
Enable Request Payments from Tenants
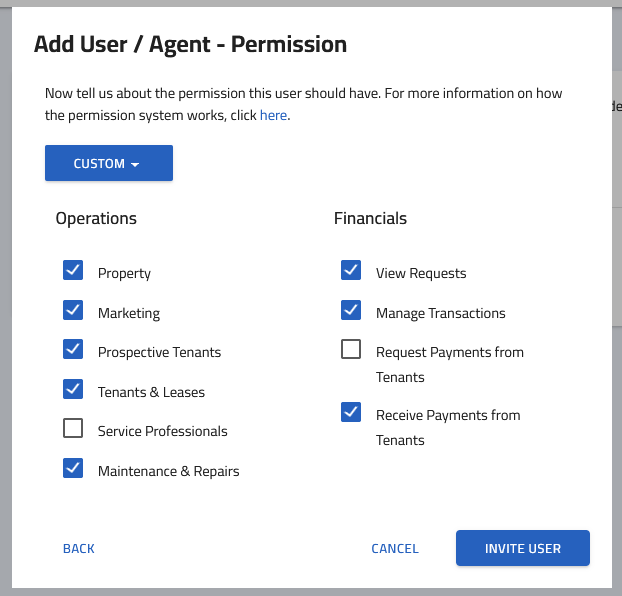click(351, 349)
